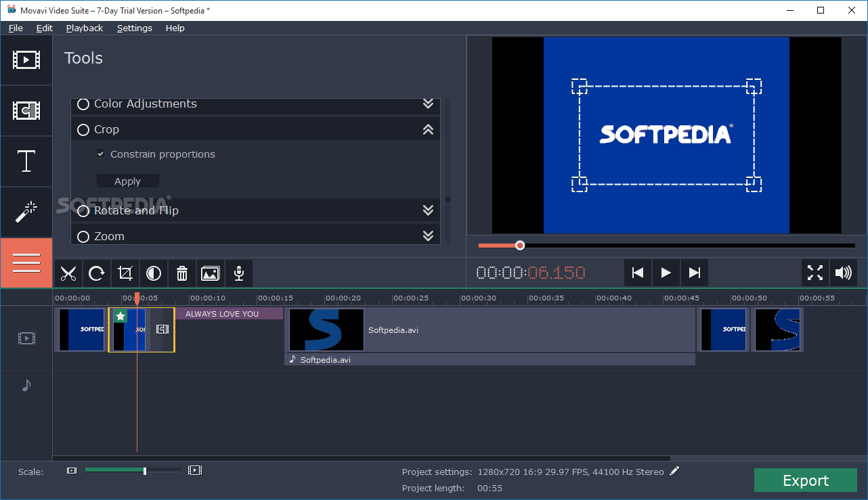
Task: Open the Help menu
Action: (175, 28)
